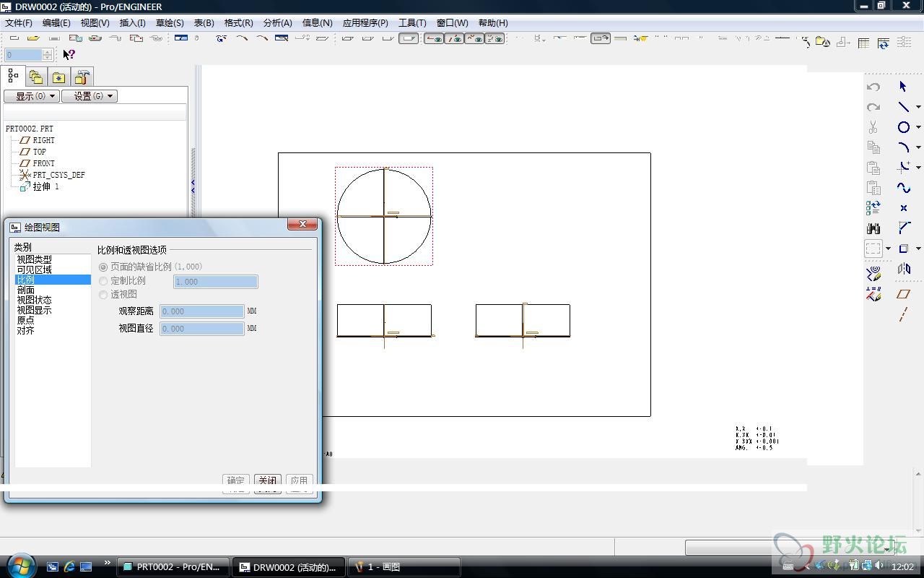Expand circle tool flyout arrow
924x578 pixels.
tap(918, 127)
